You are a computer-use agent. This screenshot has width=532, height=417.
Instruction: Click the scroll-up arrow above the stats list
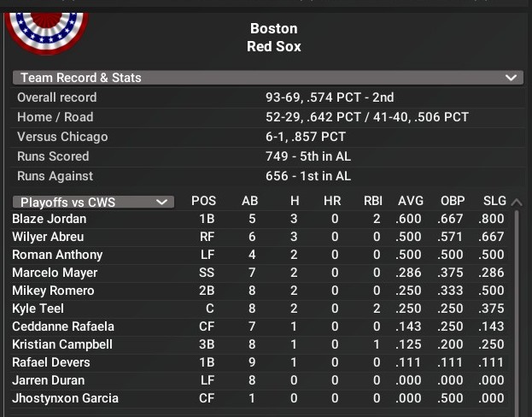point(515,203)
